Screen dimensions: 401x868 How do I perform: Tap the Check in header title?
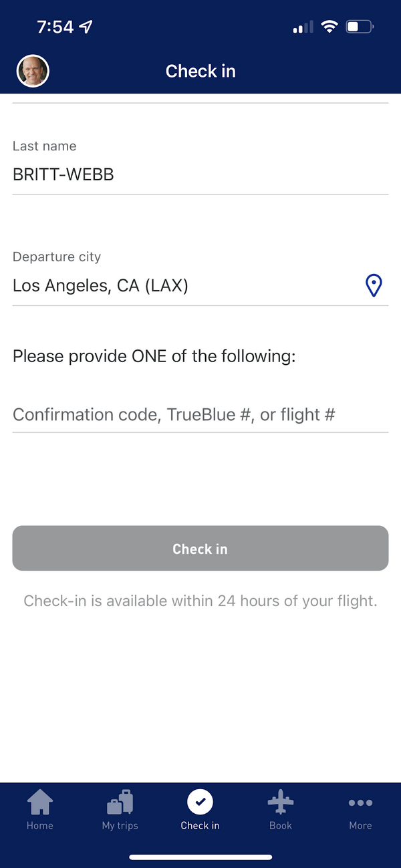pyautogui.click(x=200, y=71)
